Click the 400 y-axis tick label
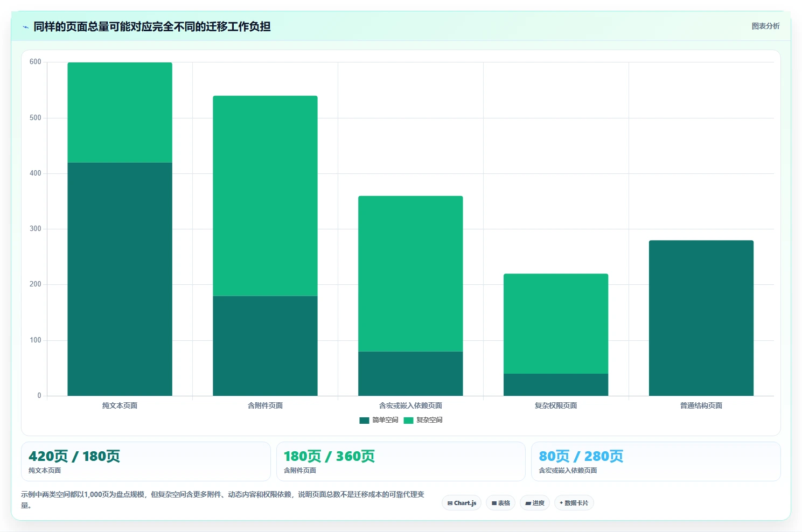802x532 pixels. (x=36, y=173)
